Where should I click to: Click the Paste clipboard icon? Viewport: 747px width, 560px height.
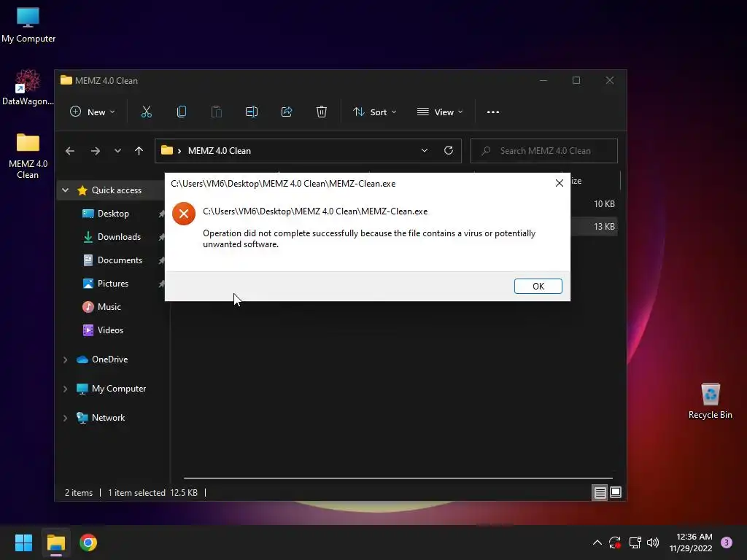point(216,112)
